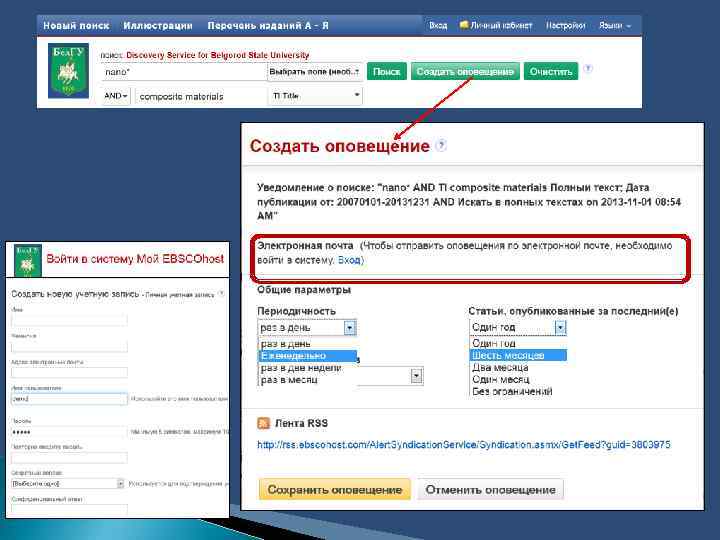Click Сохранить оповещение button
The width and height of the screenshot is (720, 540).
pos(335,489)
